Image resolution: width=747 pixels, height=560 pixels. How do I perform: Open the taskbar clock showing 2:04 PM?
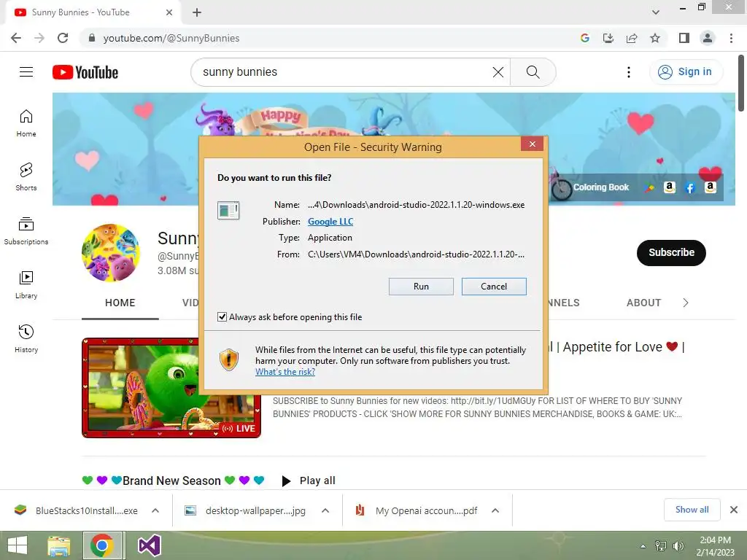715,546
